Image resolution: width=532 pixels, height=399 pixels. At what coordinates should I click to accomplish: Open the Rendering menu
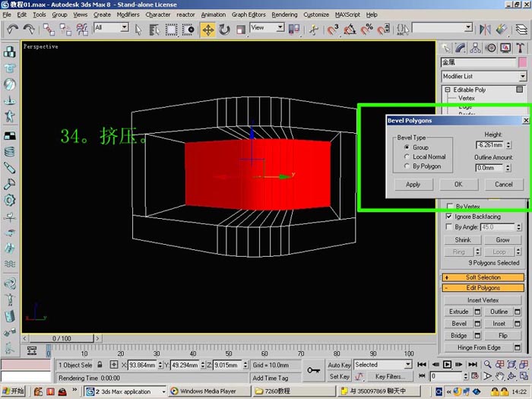[284, 14]
